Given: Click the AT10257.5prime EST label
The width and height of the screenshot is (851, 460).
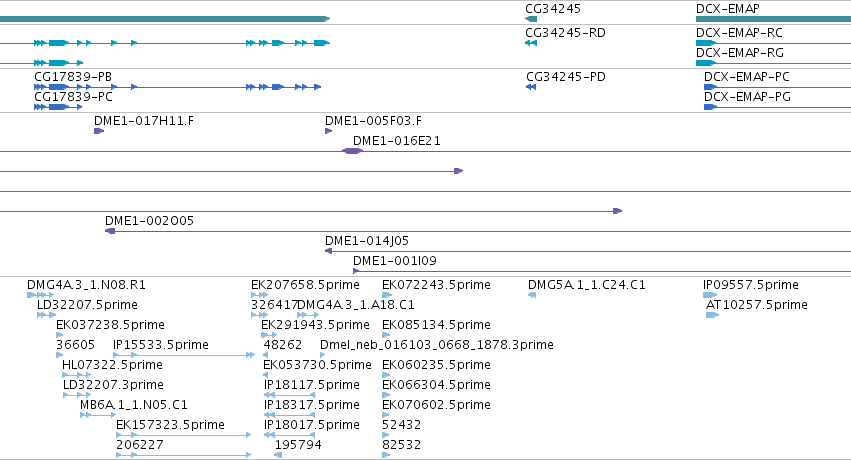Looking at the screenshot, I should point(757,304).
